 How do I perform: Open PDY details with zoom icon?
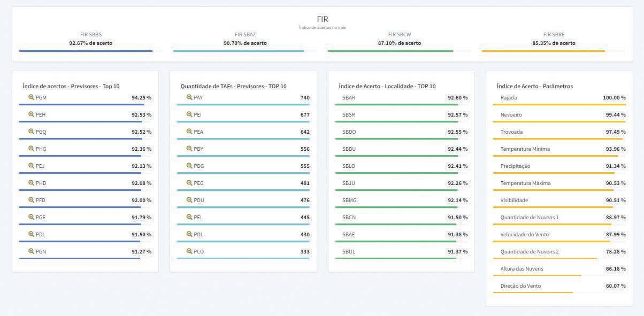point(189,149)
